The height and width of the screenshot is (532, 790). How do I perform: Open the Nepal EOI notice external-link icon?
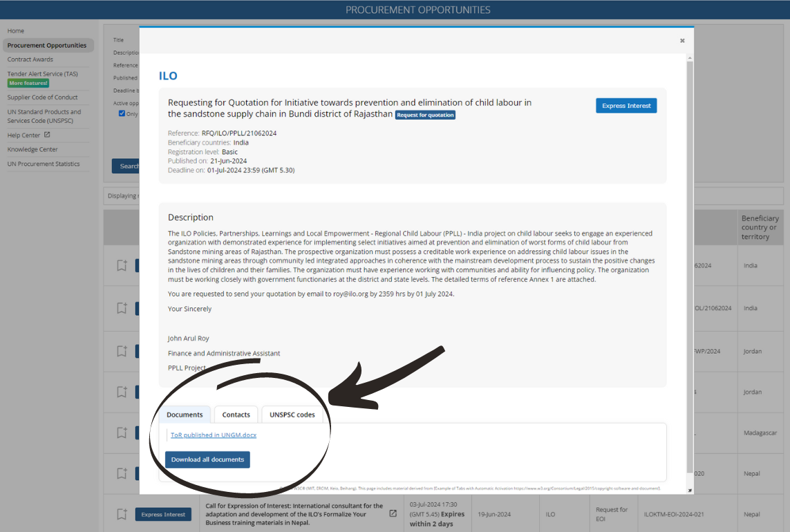(393, 513)
